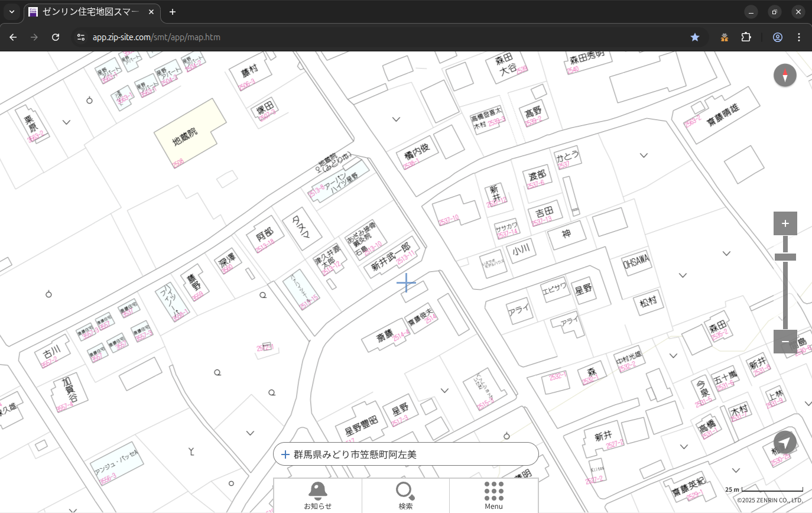View site information icon in address bar
The height and width of the screenshot is (513, 812).
[81, 37]
